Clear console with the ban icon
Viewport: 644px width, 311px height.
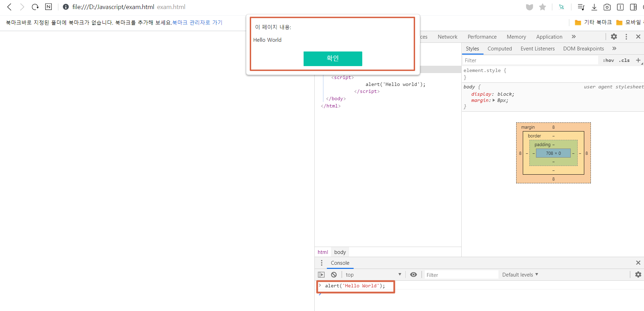tap(334, 274)
